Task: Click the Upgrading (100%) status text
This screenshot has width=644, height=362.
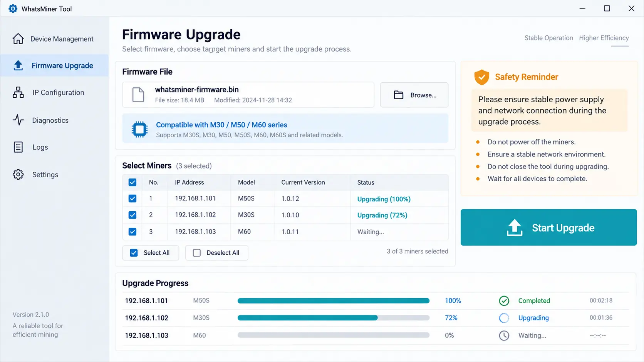Action: click(384, 199)
